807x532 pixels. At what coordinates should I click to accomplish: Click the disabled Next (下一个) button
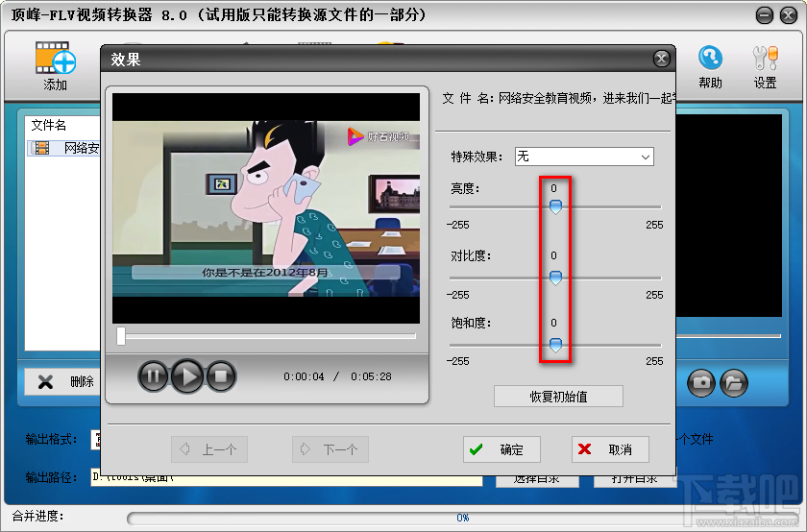coord(330,449)
